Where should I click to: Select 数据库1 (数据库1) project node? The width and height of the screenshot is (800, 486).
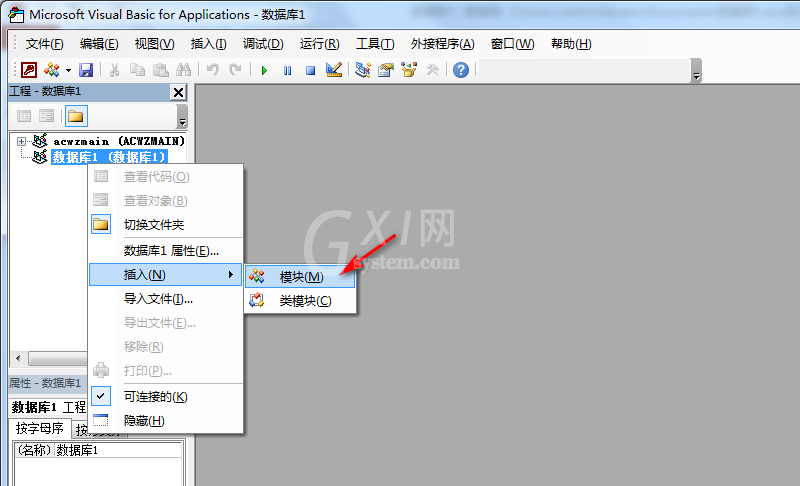109,157
